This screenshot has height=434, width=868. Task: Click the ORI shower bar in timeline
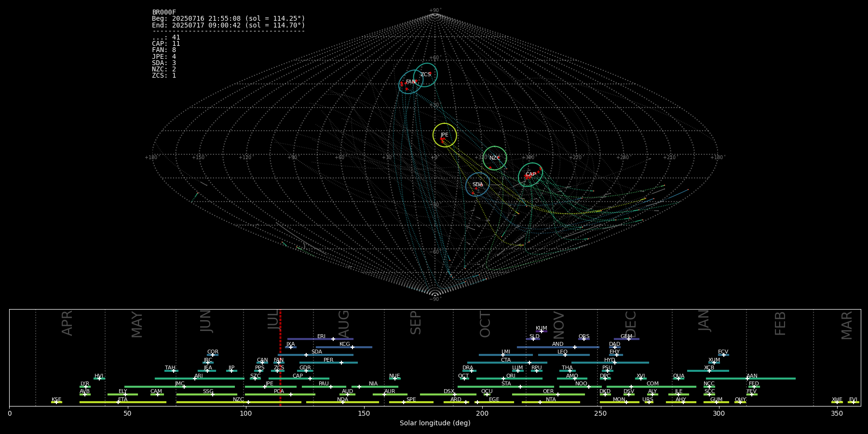pyautogui.click(x=509, y=379)
